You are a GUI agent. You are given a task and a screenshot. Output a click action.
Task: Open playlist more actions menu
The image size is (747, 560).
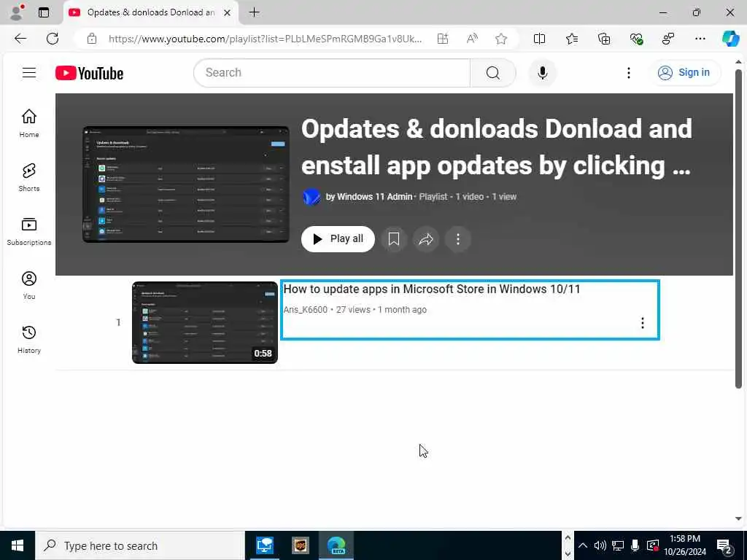[458, 239]
